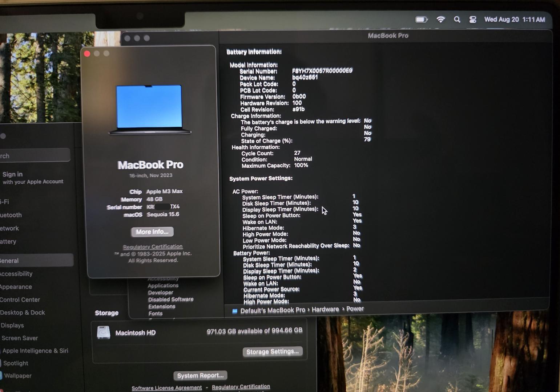
Task: Click the Wallpaper sidebar icon
Action: [1, 376]
